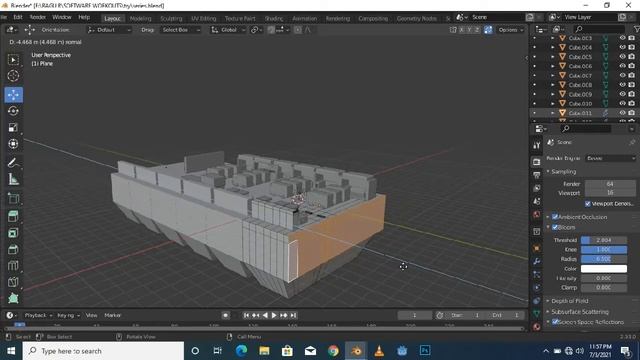Expand the Cube.005 tree row
The image size is (640, 360).
553,57
